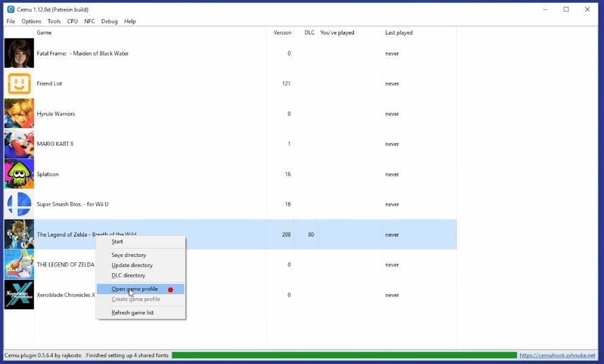Click Refresh game list entry
Viewport: 604px width, 364px height.
(x=133, y=313)
